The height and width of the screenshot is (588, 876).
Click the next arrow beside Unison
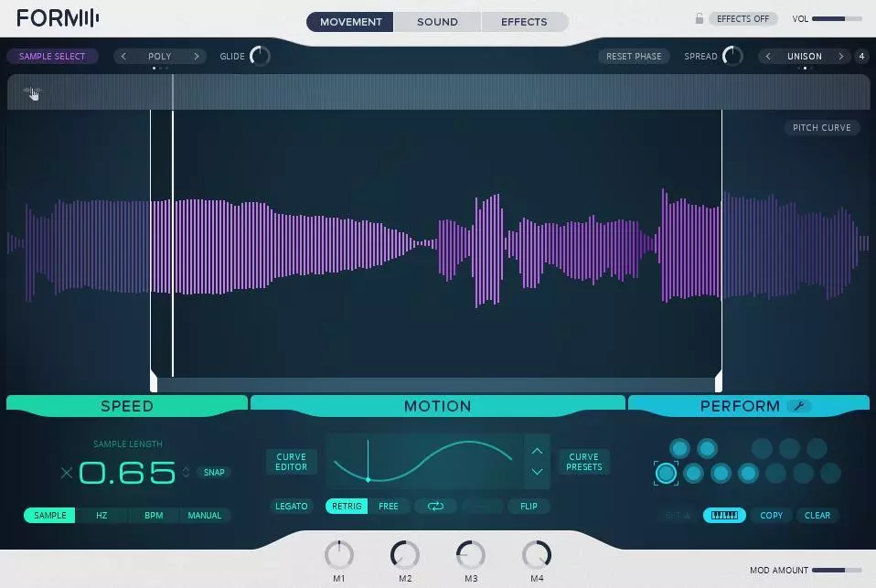click(x=840, y=56)
